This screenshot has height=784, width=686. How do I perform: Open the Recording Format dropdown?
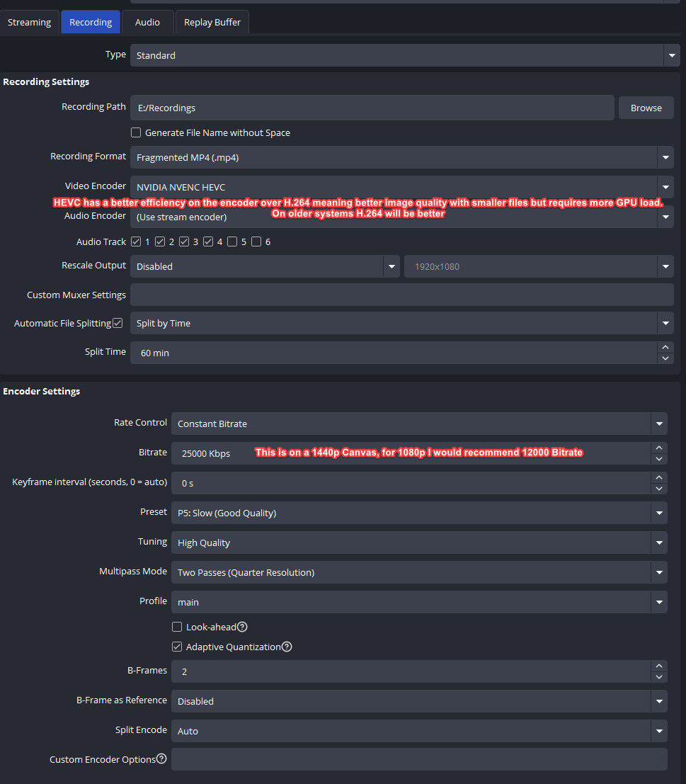pos(401,157)
